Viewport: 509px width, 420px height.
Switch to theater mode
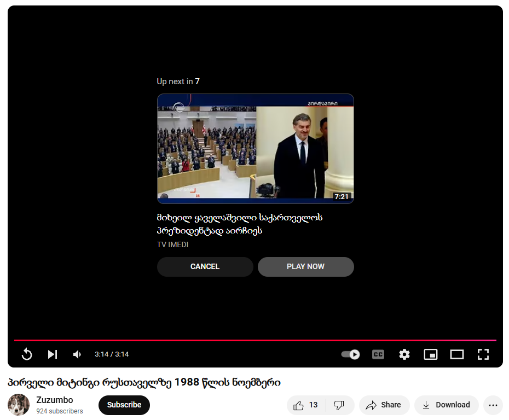(x=457, y=354)
